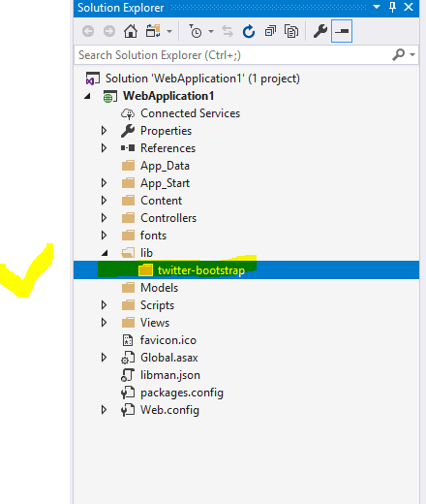
Task: Expand the Controllers folder
Action: point(104,218)
